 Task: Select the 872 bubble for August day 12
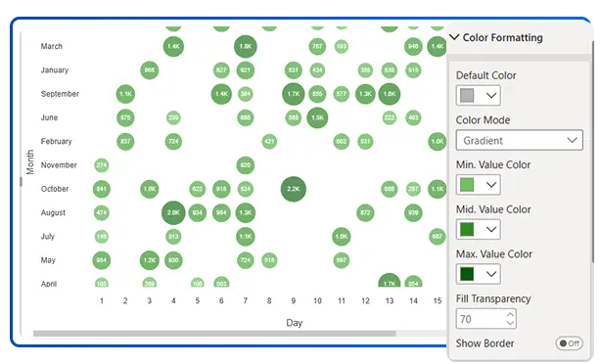point(365,212)
